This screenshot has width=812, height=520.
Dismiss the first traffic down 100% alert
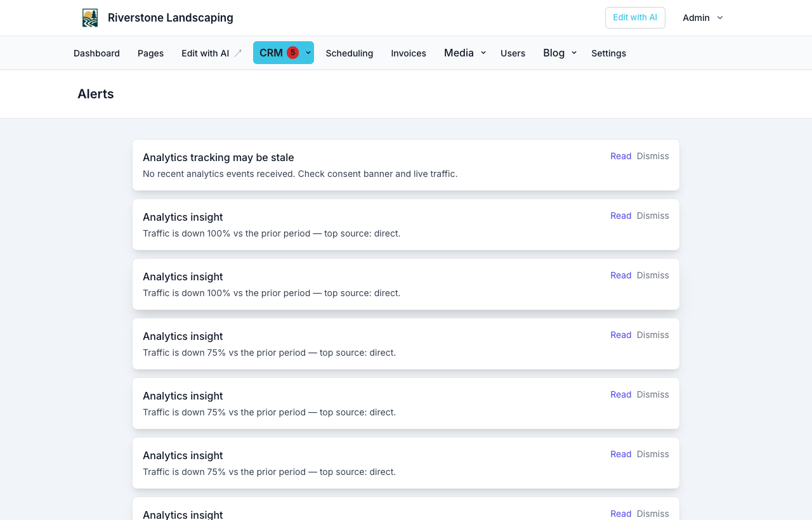point(653,216)
